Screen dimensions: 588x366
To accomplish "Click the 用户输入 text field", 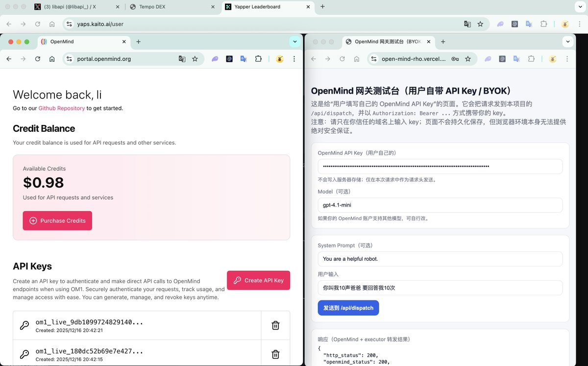I will [440, 288].
